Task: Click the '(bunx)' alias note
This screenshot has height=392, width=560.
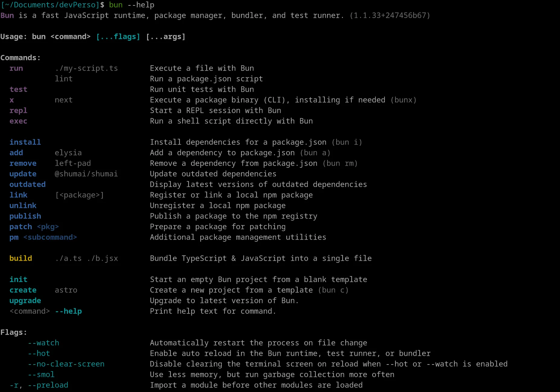Action: (x=404, y=100)
